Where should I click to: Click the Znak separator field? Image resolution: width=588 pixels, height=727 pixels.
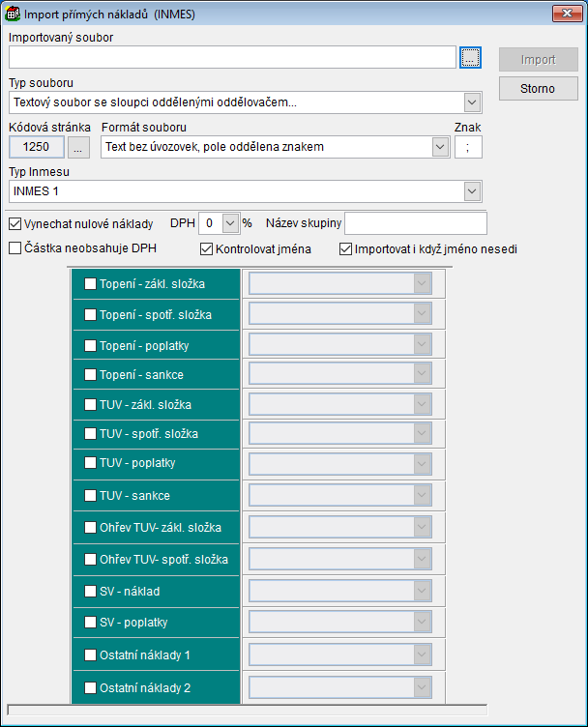468,147
